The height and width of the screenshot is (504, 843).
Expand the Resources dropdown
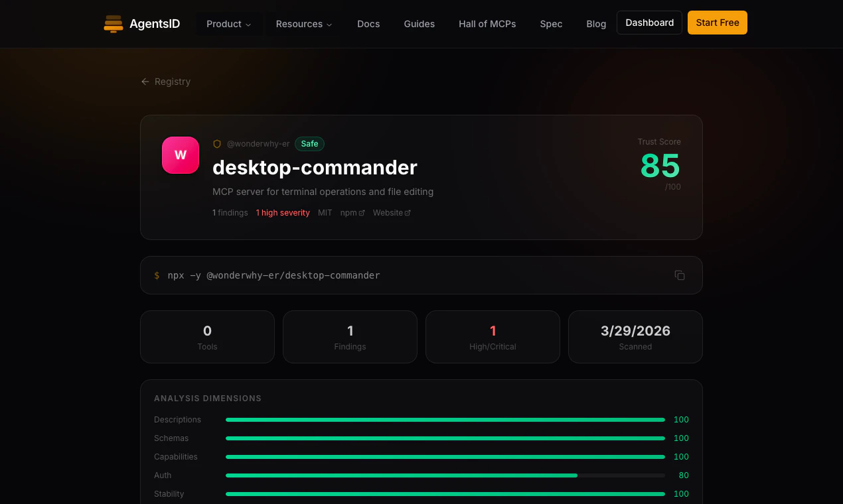point(303,23)
